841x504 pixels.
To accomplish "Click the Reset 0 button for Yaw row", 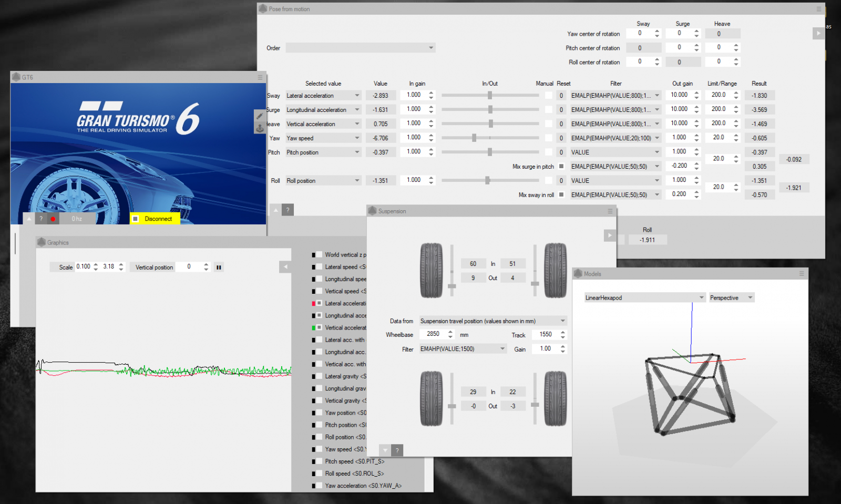I will point(561,138).
